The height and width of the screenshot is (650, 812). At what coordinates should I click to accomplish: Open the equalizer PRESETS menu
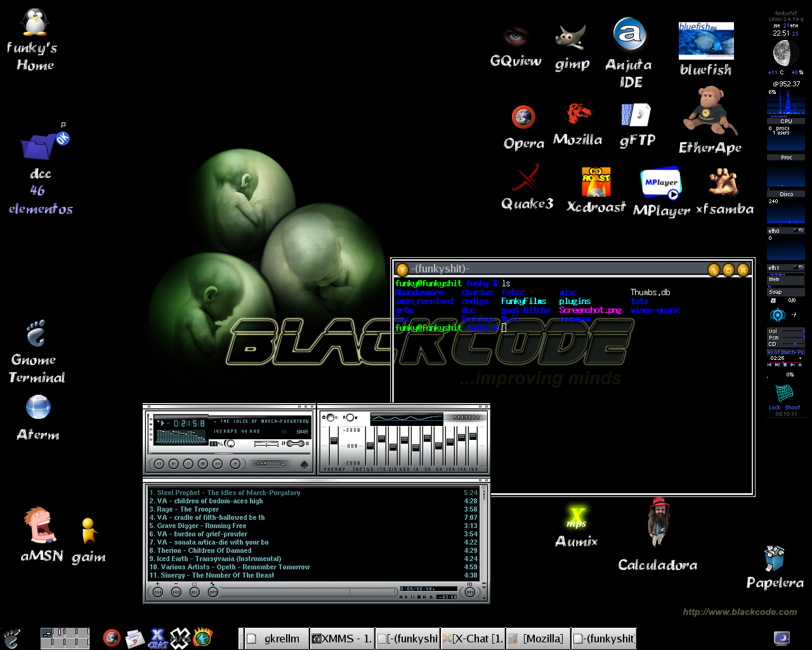[x=467, y=418]
